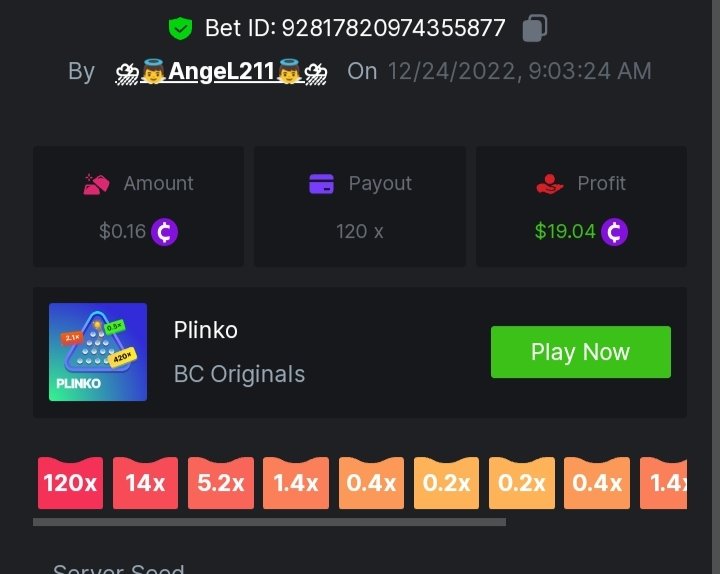720x574 pixels.
Task: Select the 14x multiplier bucket
Action: coord(145,483)
